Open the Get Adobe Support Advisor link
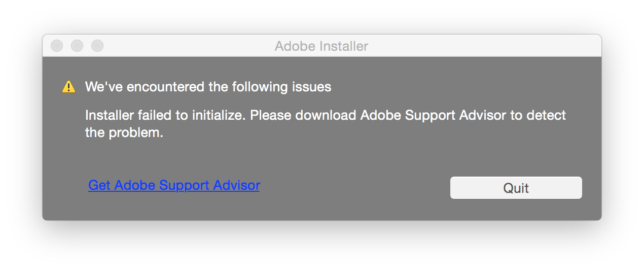 click(174, 185)
